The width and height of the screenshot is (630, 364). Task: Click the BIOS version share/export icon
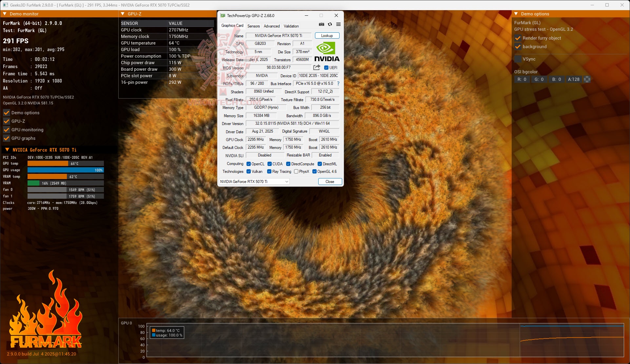click(317, 67)
